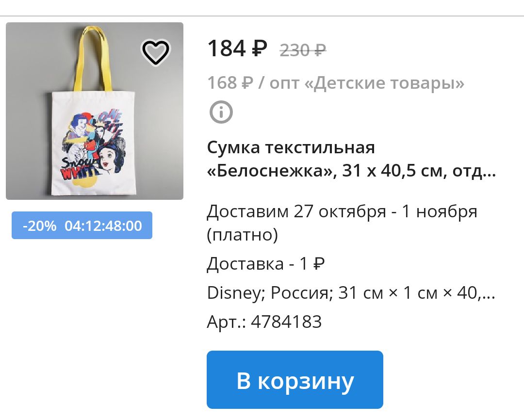Click the Доставка - 1 ₽ line
The image size is (524, 420).
click(266, 264)
